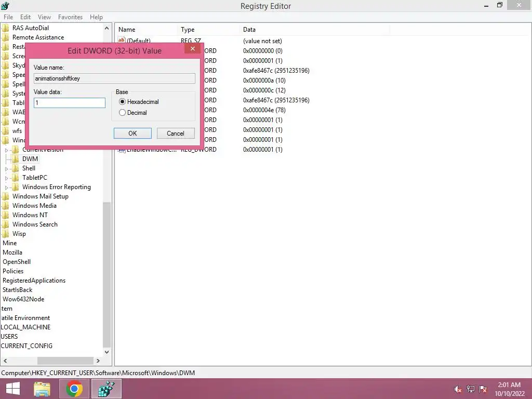Select the StartIsBack key
Screen dimensions: 532x399
(x=18, y=290)
